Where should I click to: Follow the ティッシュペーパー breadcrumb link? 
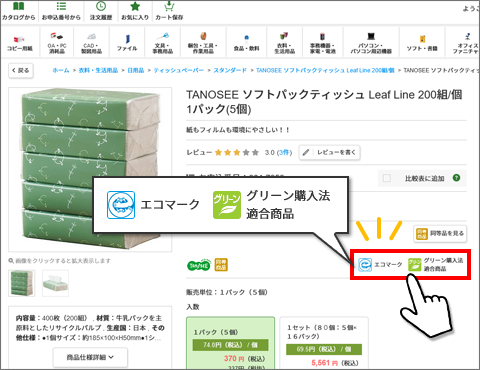(179, 70)
